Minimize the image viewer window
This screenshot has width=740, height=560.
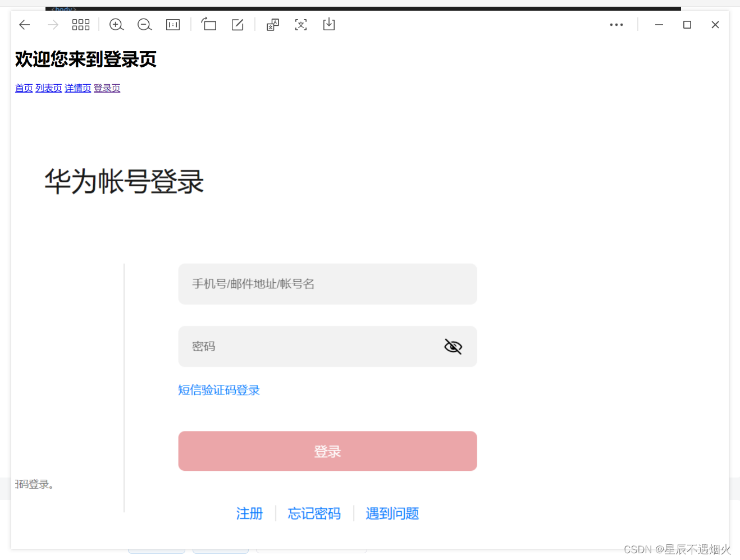(x=659, y=25)
